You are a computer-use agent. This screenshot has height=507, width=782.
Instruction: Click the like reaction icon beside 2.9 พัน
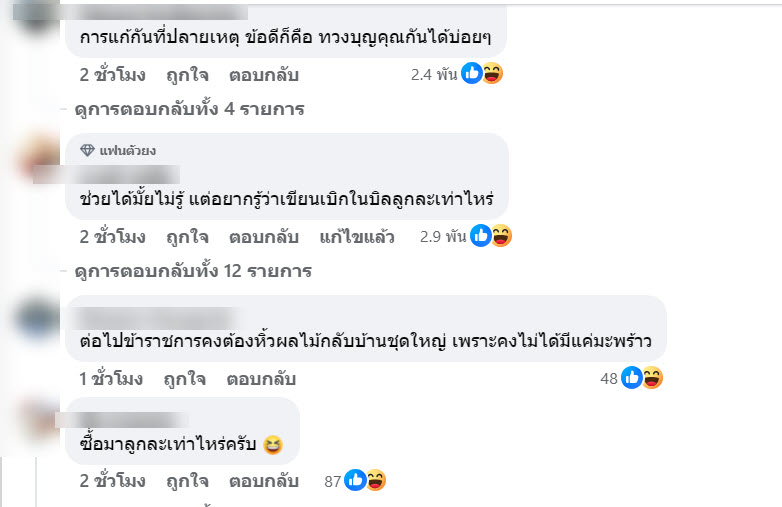(x=481, y=237)
